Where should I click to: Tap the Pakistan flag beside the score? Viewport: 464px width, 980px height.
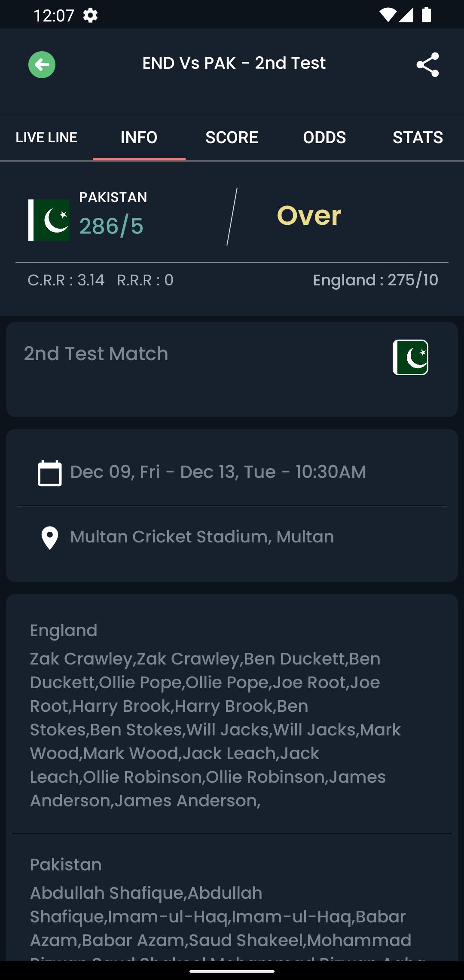point(49,220)
